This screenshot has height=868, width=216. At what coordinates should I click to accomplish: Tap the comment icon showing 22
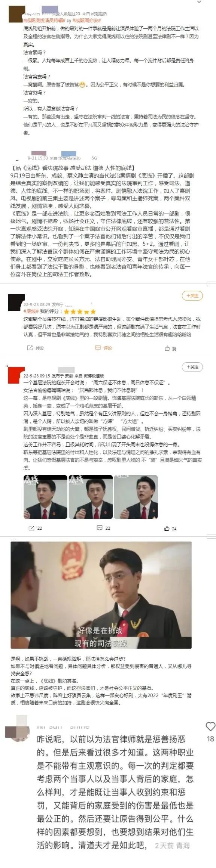[104, 528]
